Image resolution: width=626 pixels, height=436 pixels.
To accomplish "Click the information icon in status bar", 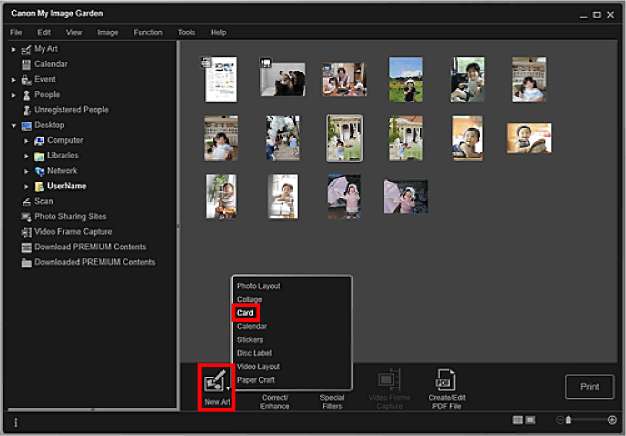I will click(15, 422).
